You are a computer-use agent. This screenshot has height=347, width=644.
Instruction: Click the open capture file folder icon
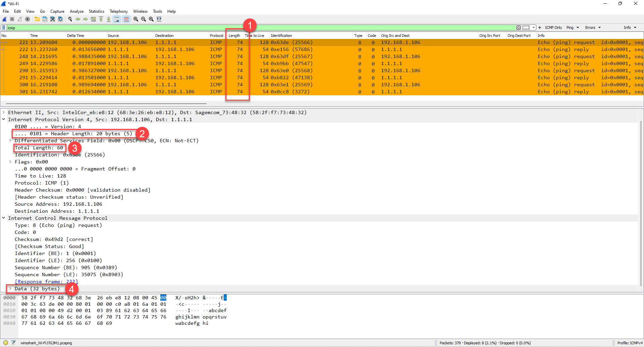(37, 19)
